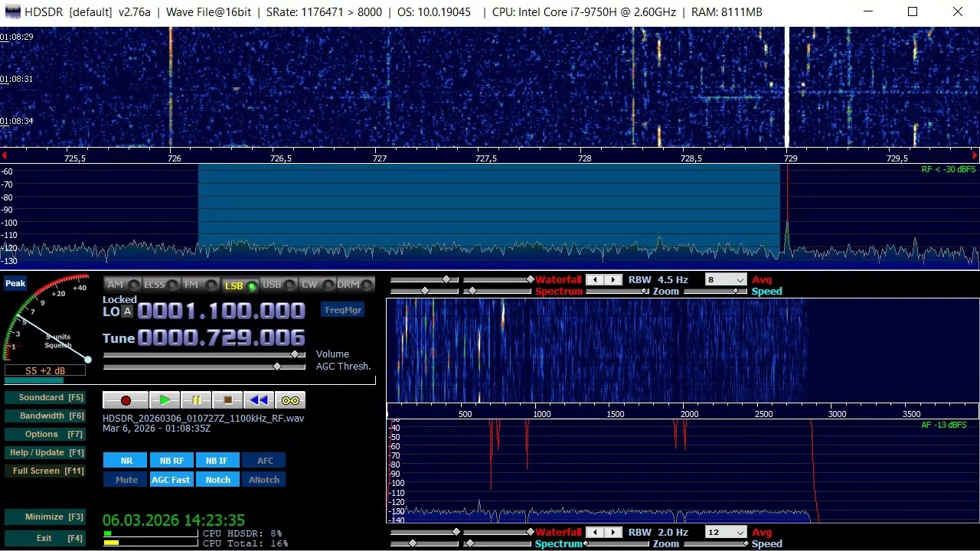Screen dimensions: 980x551
Task: Click the RF Speed slider
Action: pyautogui.click(x=715, y=292)
